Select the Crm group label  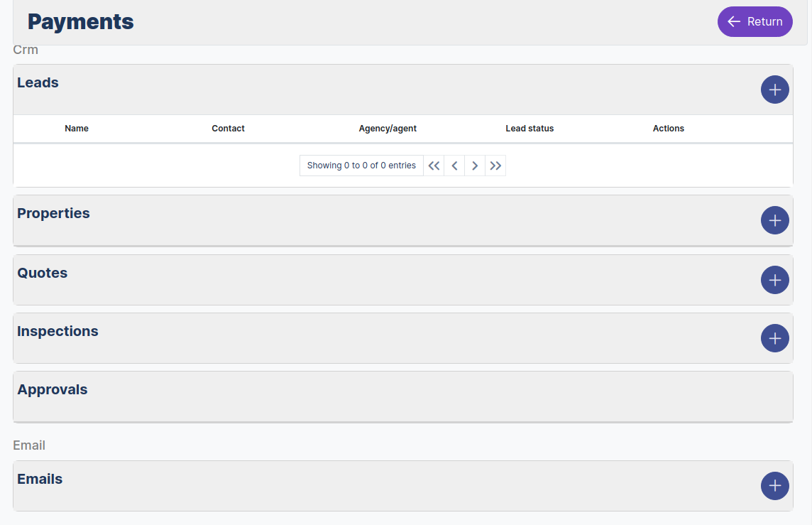[26, 50]
